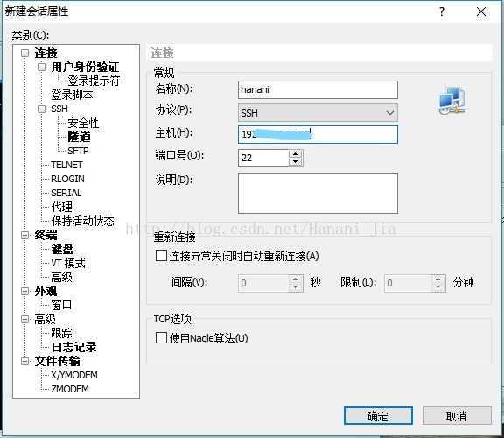The image size is (504, 438).
Task: Decrease 限制 minutes with down arrow
Action: pos(438,287)
